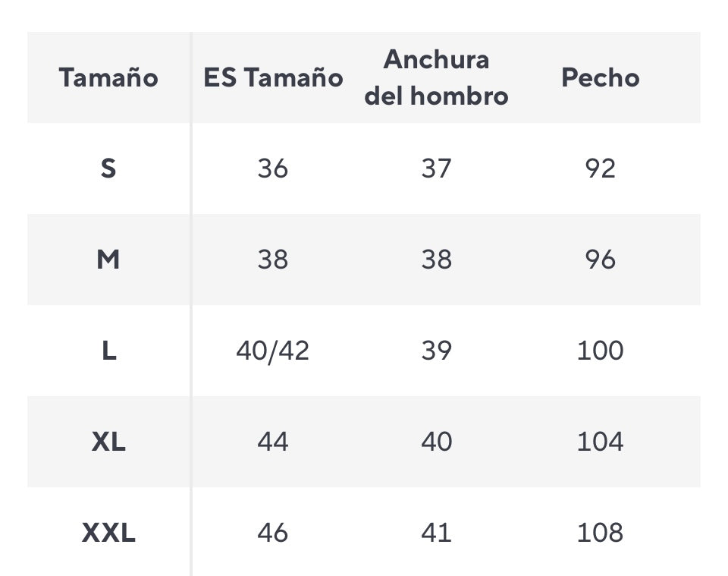Click shoulder width value 37
This screenshot has height=576, width=728.
(x=436, y=168)
